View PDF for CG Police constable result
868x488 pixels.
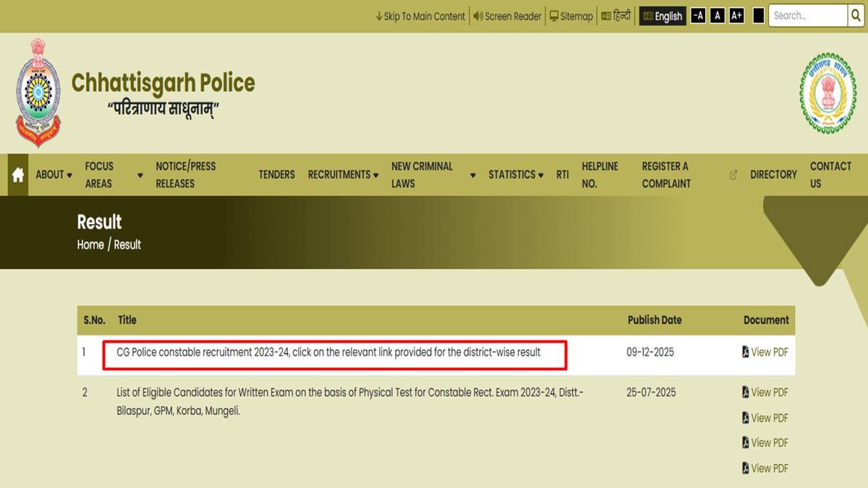click(765, 352)
